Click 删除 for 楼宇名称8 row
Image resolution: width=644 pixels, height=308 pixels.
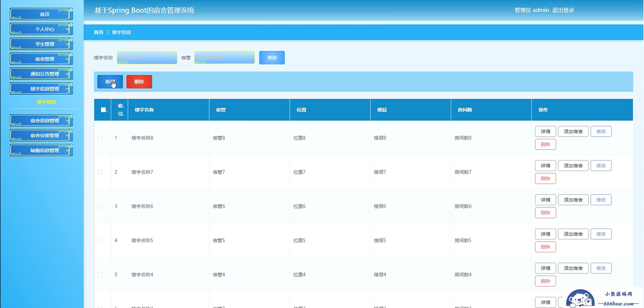pyautogui.click(x=545, y=144)
